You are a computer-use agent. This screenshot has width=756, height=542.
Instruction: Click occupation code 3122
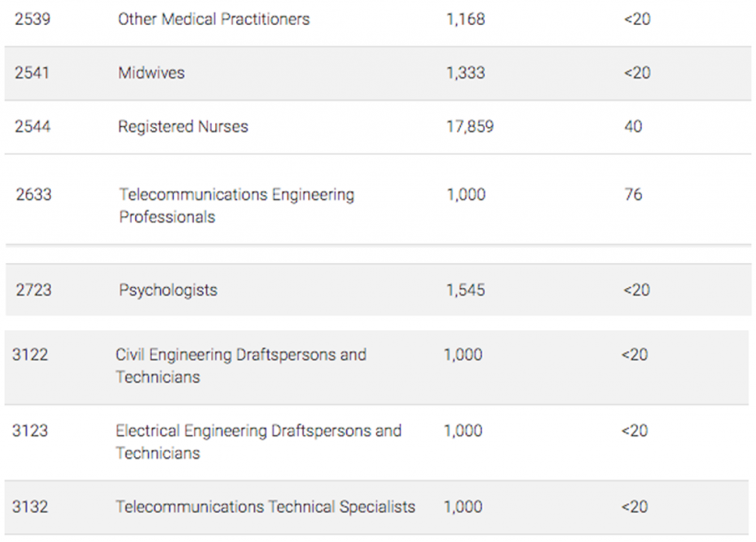pos(30,354)
